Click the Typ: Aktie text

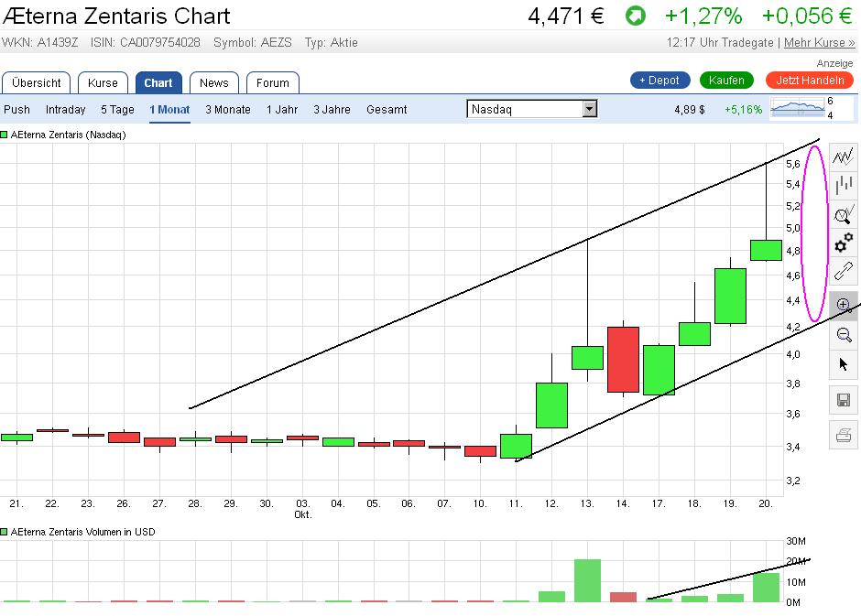pos(331,43)
